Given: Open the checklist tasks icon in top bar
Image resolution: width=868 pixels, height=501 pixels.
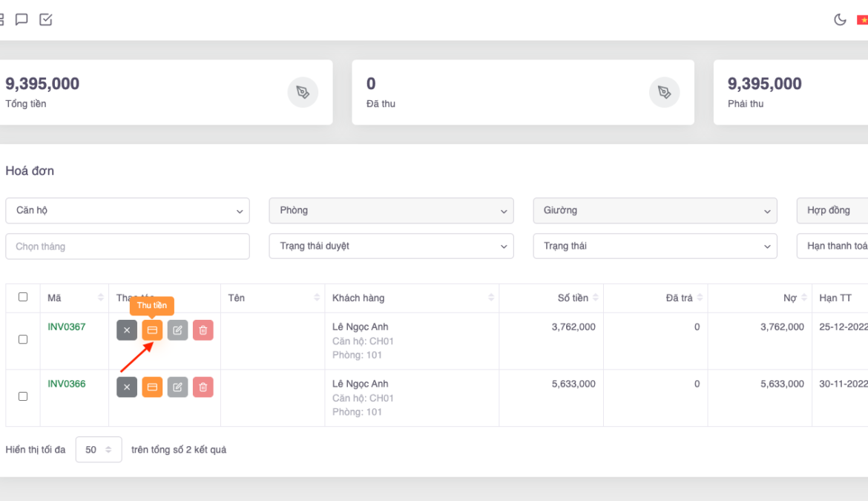Looking at the screenshot, I should [x=46, y=20].
